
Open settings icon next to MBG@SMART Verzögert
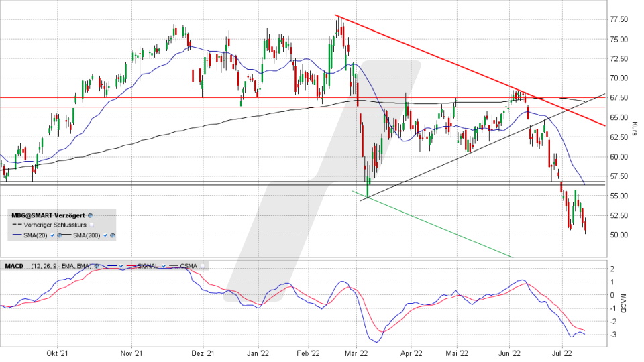[x=91, y=215]
